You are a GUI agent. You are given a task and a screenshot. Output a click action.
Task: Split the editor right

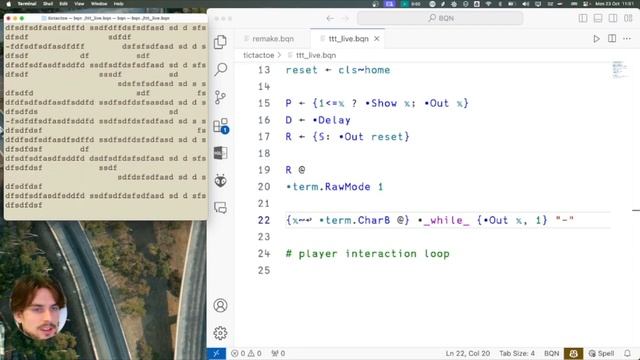pos(612,39)
